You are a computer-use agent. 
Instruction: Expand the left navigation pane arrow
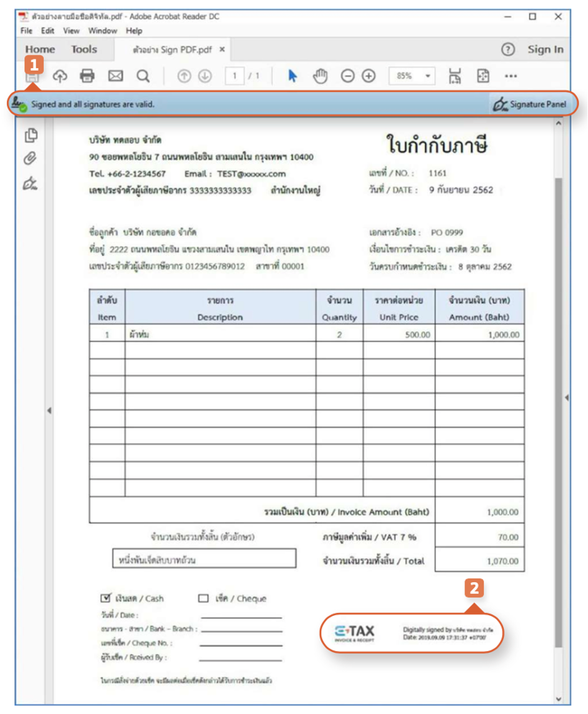coord(49,410)
